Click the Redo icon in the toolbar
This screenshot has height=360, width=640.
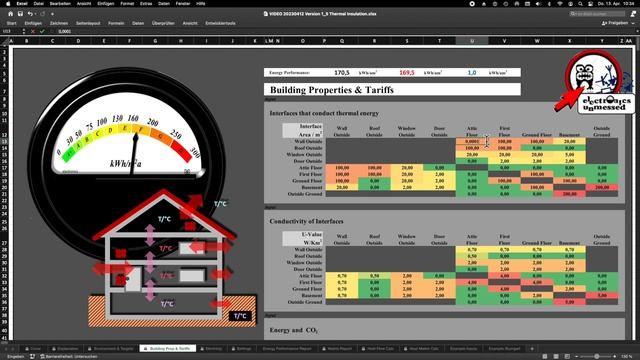[x=42, y=14]
